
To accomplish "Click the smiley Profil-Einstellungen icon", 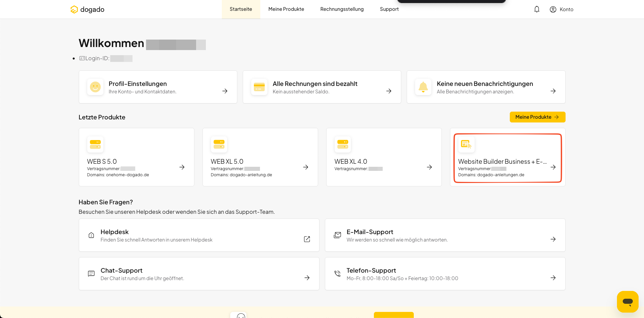I will pos(95,87).
